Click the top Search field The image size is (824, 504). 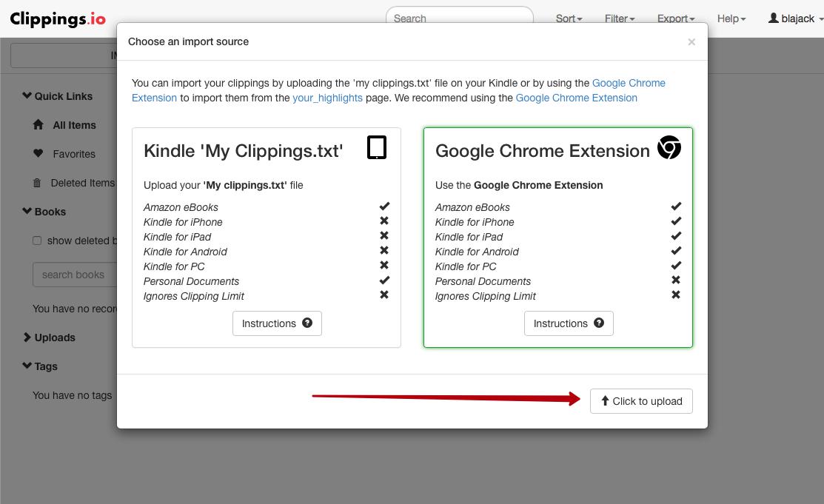coord(459,19)
